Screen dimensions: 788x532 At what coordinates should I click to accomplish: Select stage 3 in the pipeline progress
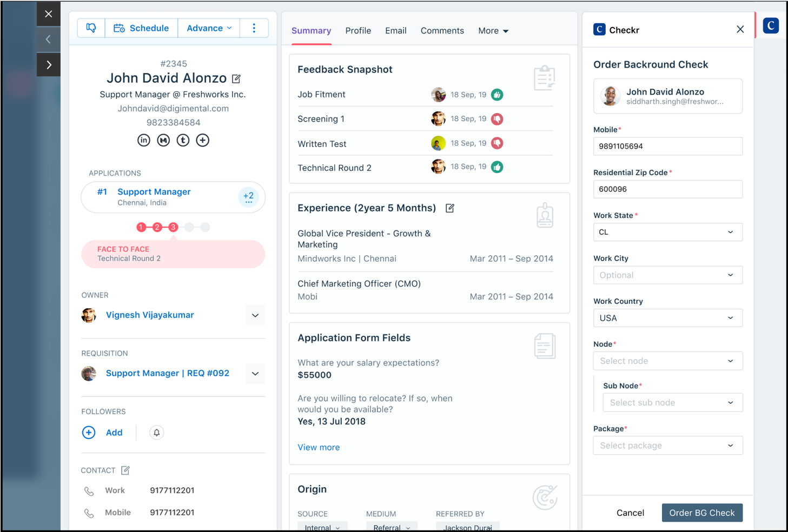click(x=173, y=227)
